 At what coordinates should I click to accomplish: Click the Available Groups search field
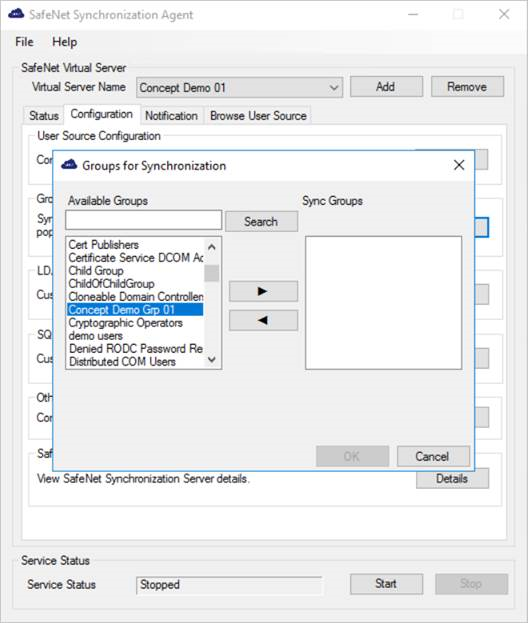[x=143, y=220]
